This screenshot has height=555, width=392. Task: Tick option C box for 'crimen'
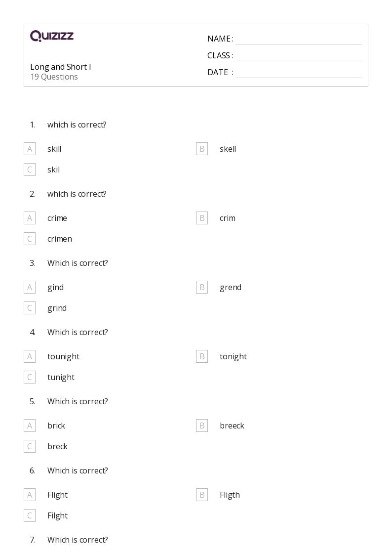point(30,239)
